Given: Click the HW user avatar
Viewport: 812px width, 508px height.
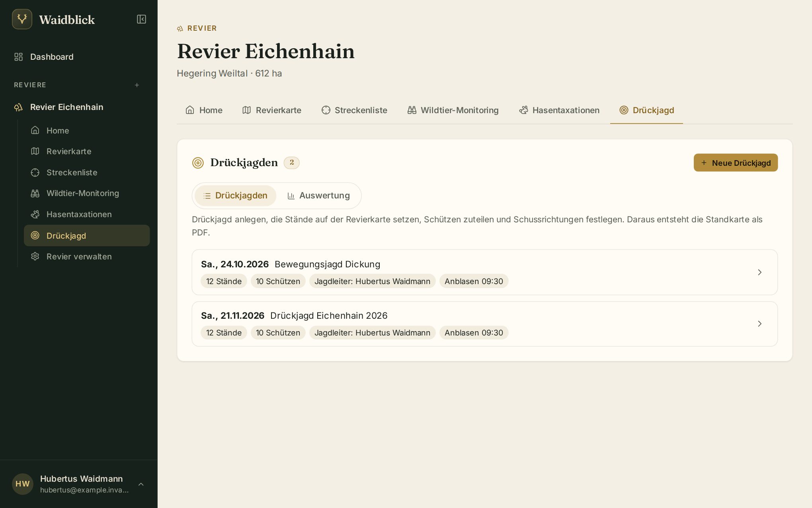Looking at the screenshot, I should point(22,484).
